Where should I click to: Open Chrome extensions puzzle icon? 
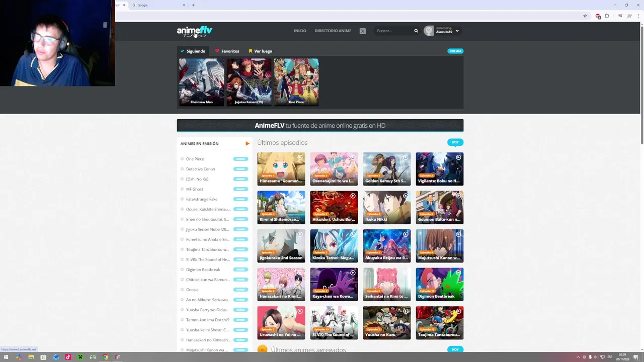[607, 16]
